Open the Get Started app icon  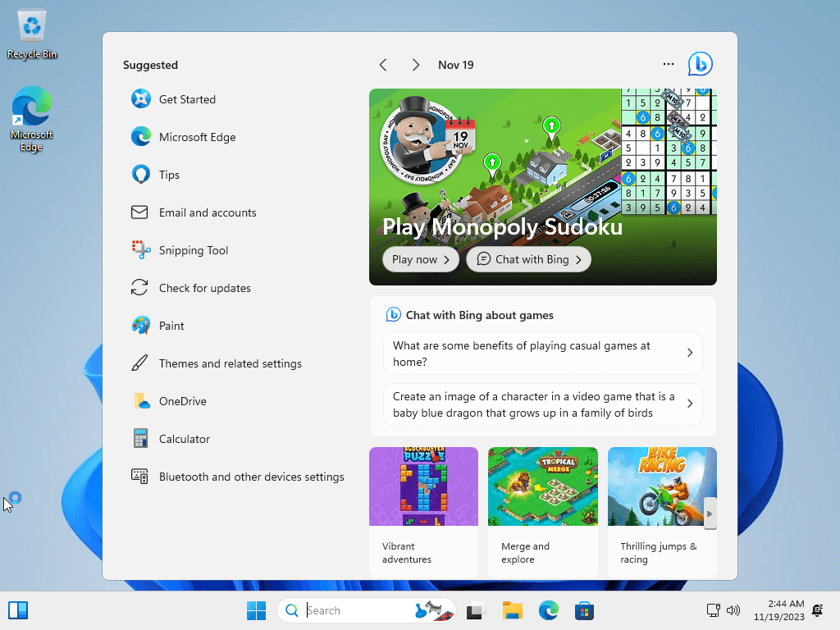coord(141,99)
